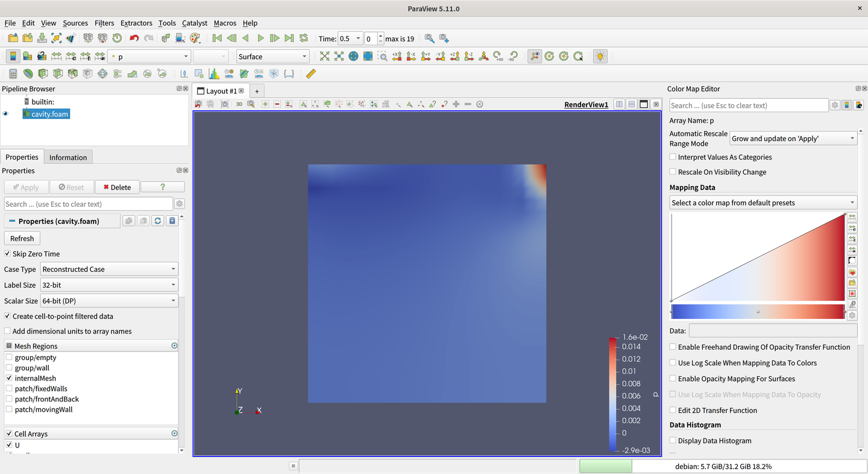This screenshot has width=868, height=474.
Task: Apply the Clip filter icon
Action: click(x=42, y=74)
